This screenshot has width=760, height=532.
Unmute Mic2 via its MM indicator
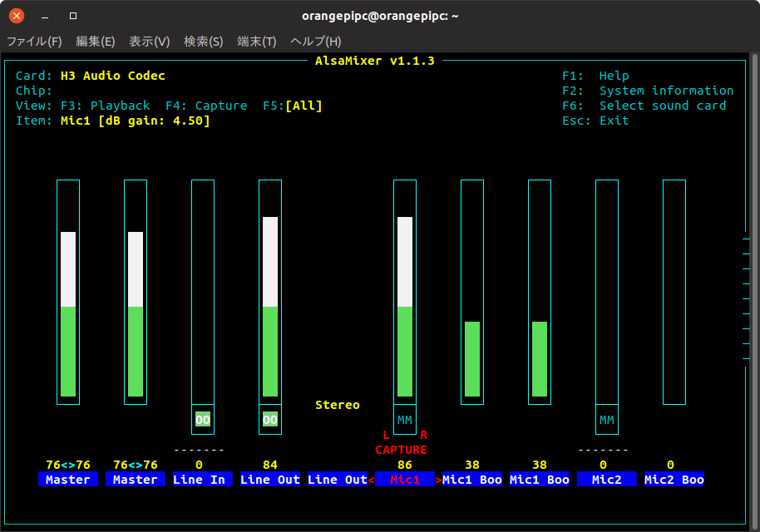tap(607, 420)
